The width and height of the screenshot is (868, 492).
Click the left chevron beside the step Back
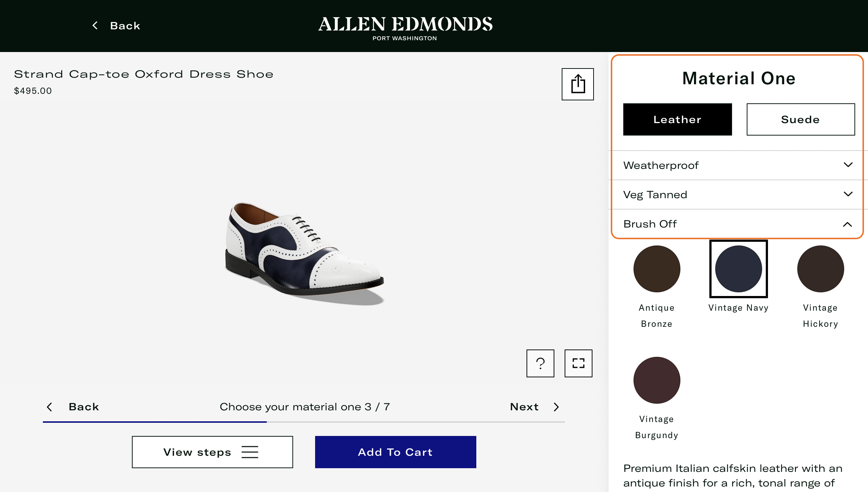pos(49,407)
